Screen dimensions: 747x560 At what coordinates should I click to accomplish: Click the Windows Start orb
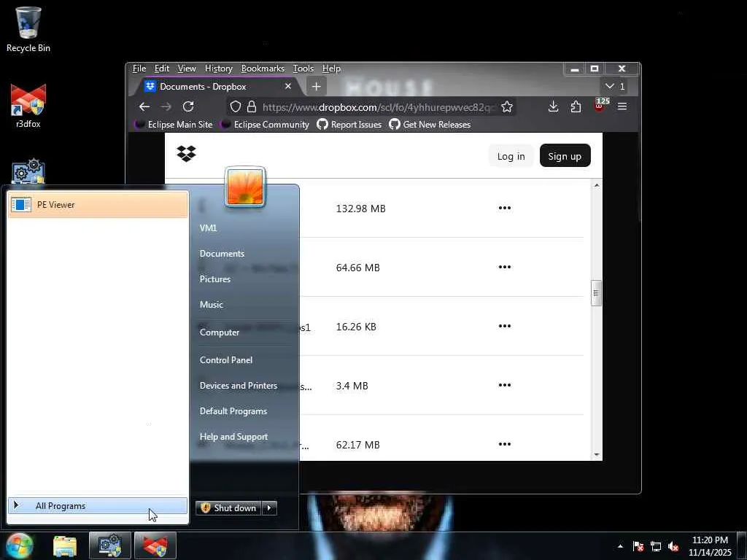(x=19, y=545)
